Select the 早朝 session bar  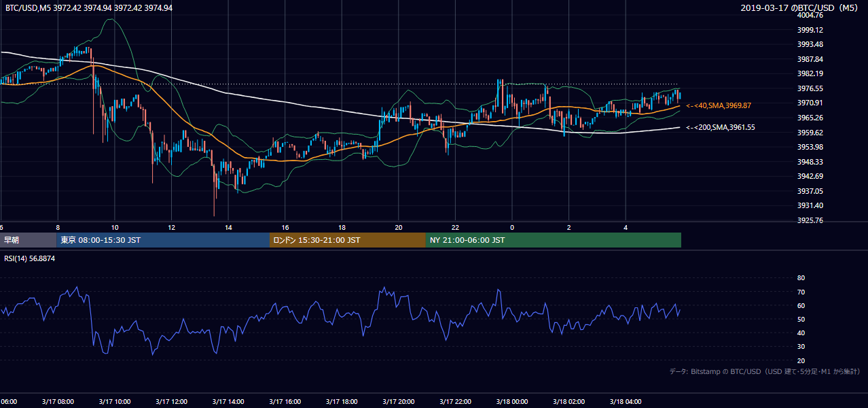pyautogui.click(x=28, y=240)
